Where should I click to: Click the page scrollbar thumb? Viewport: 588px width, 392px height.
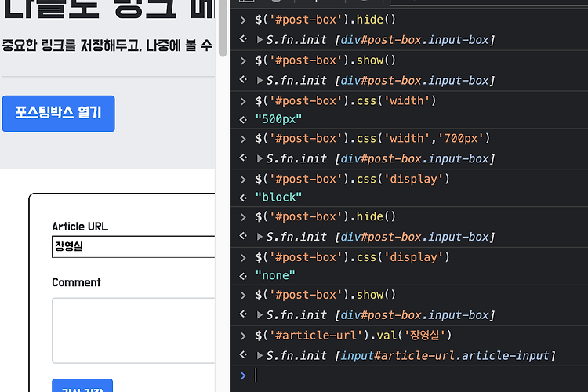coord(223,28)
